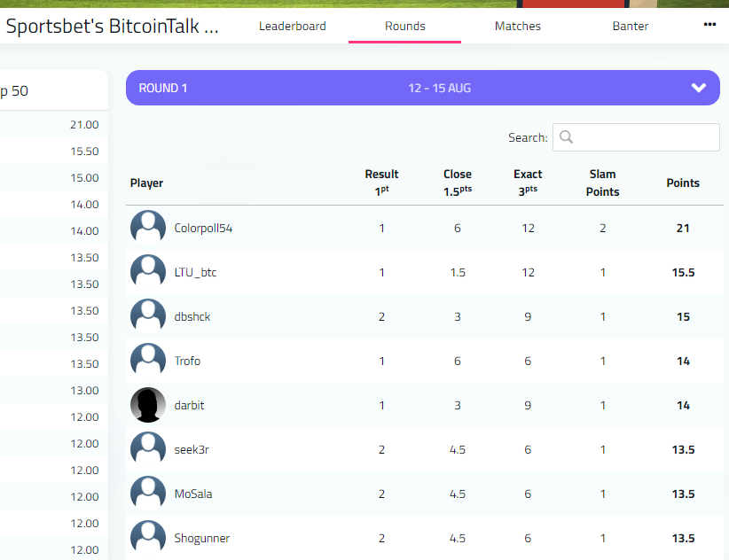The width and height of the screenshot is (729, 560).
Task: Open player LTU_btc's name
Action: pyautogui.click(x=195, y=272)
